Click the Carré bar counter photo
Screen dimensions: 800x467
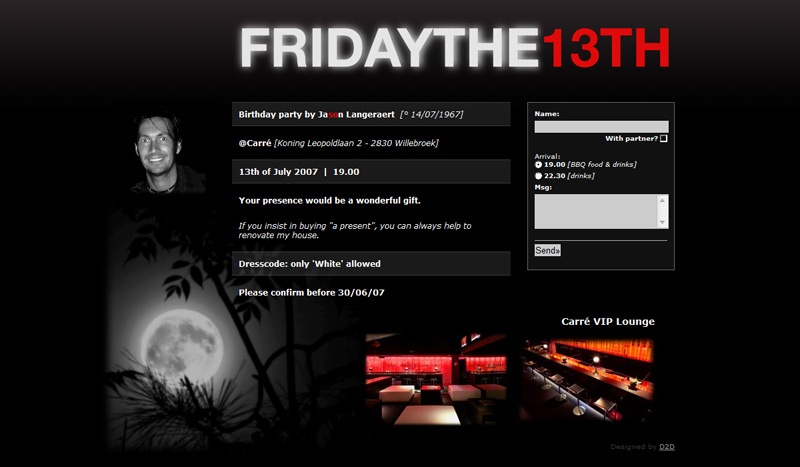click(x=587, y=379)
